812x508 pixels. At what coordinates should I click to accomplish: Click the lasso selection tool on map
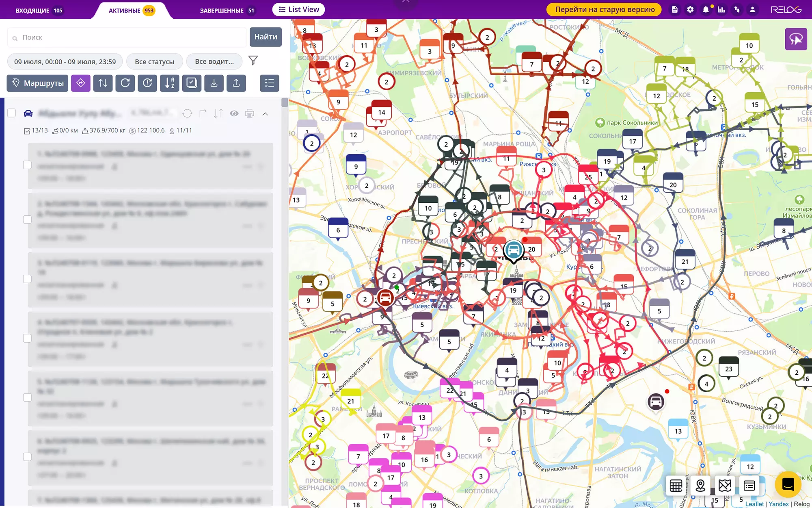click(x=795, y=39)
